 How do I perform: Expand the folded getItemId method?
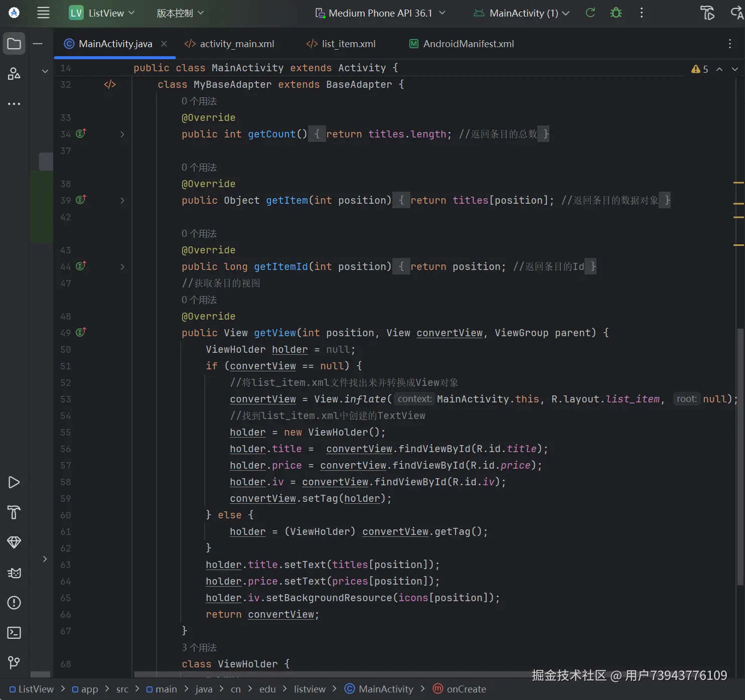(122, 266)
